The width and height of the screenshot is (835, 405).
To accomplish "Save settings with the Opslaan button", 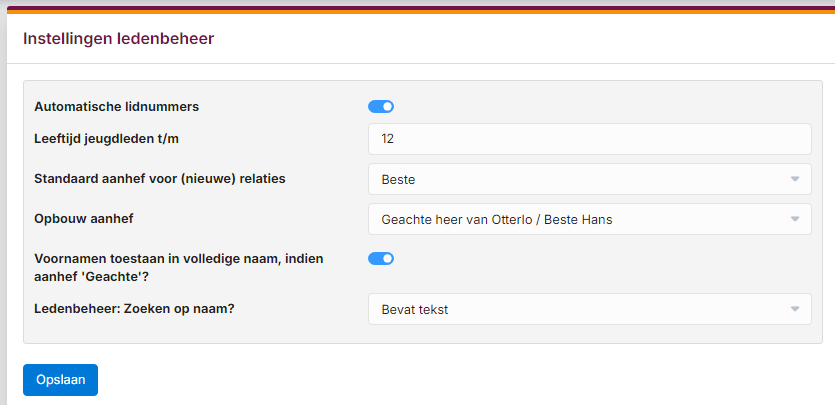I will [x=60, y=380].
